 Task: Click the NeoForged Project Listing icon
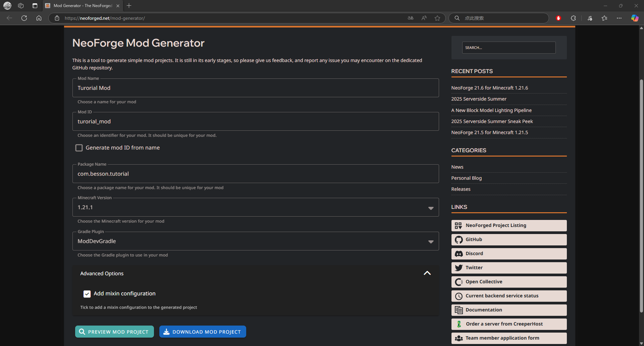click(x=459, y=226)
